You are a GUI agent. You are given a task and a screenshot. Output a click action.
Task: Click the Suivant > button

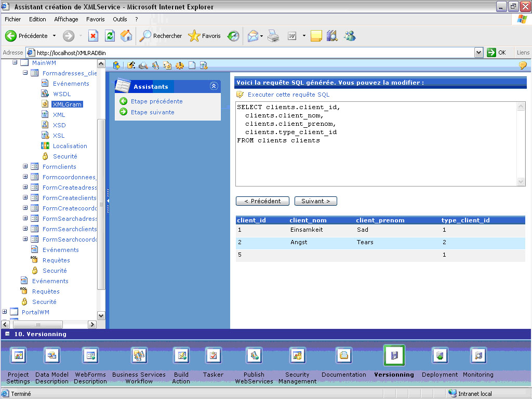(315, 201)
